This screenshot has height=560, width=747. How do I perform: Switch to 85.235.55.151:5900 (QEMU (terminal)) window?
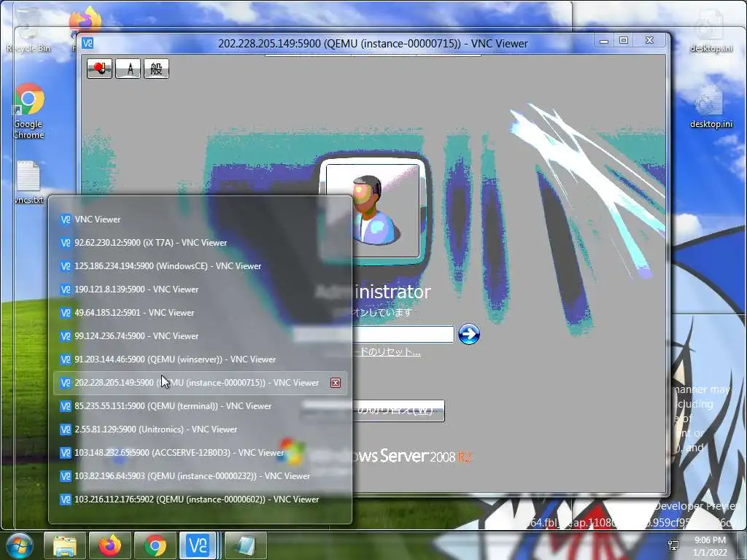click(200, 406)
